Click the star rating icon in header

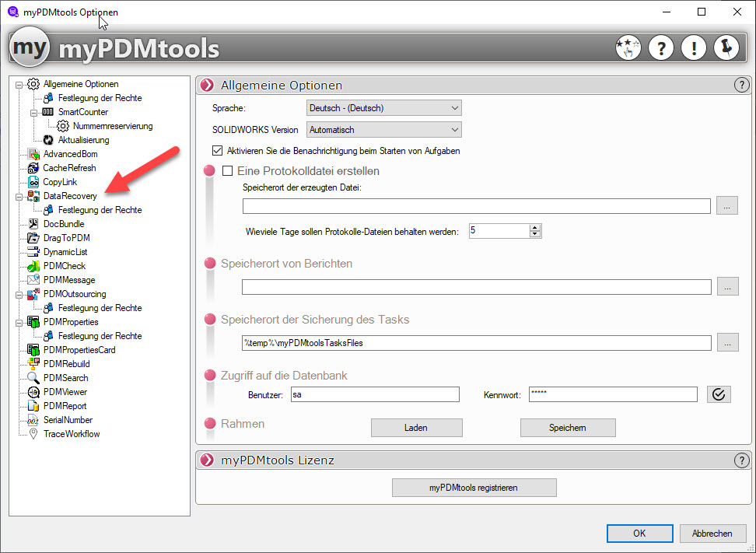click(x=628, y=47)
